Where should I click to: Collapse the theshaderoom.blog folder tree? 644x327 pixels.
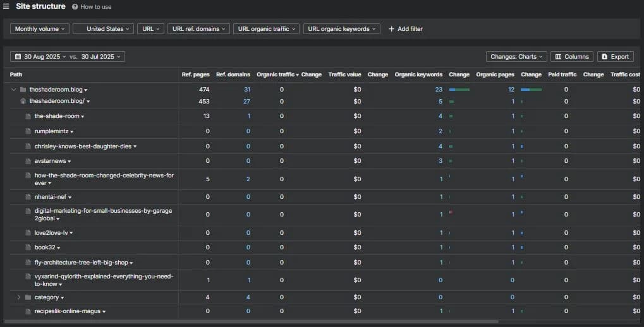[x=13, y=90]
